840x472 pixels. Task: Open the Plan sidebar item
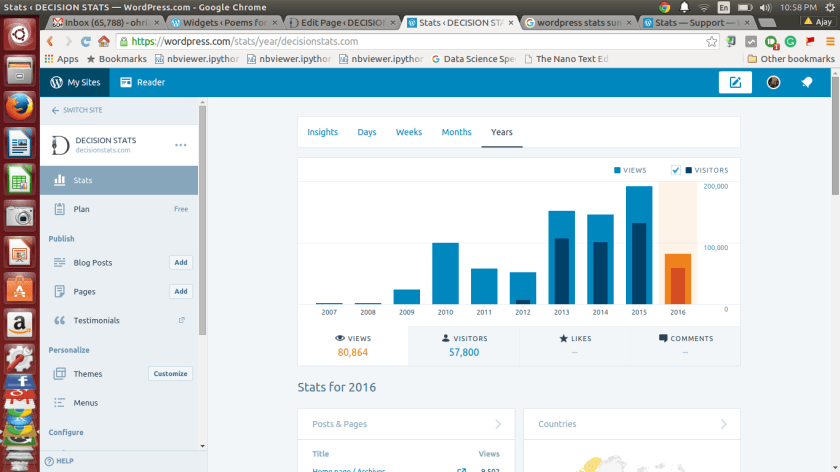[x=119, y=209]
